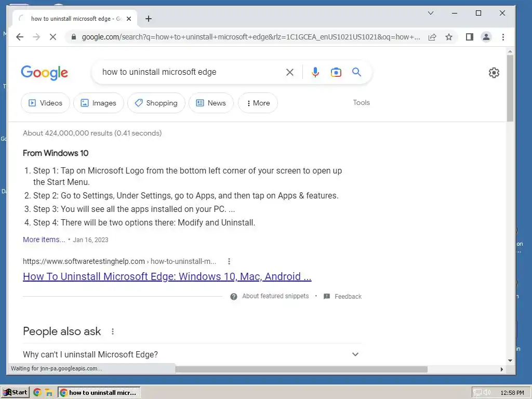This screenshot has width=532, height=399.
Task: Click the forward navigation arrow
Action: pos(36,37)
